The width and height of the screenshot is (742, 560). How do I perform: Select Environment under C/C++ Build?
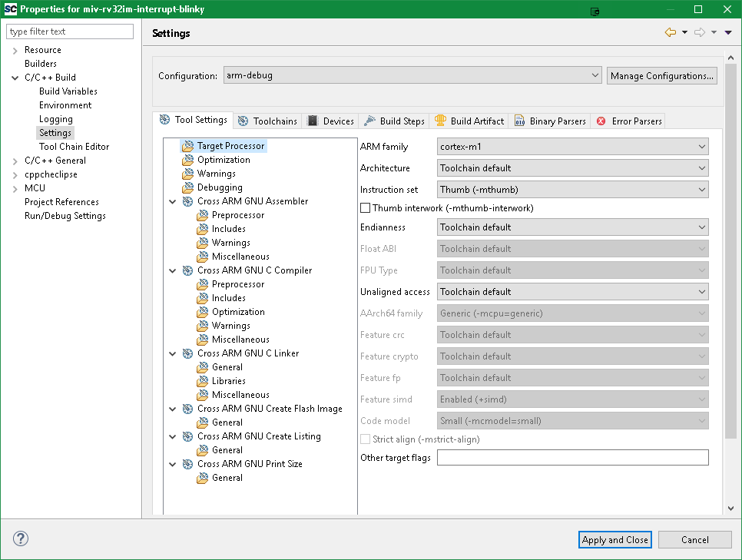pyautogui.click(x=65, y=105)
